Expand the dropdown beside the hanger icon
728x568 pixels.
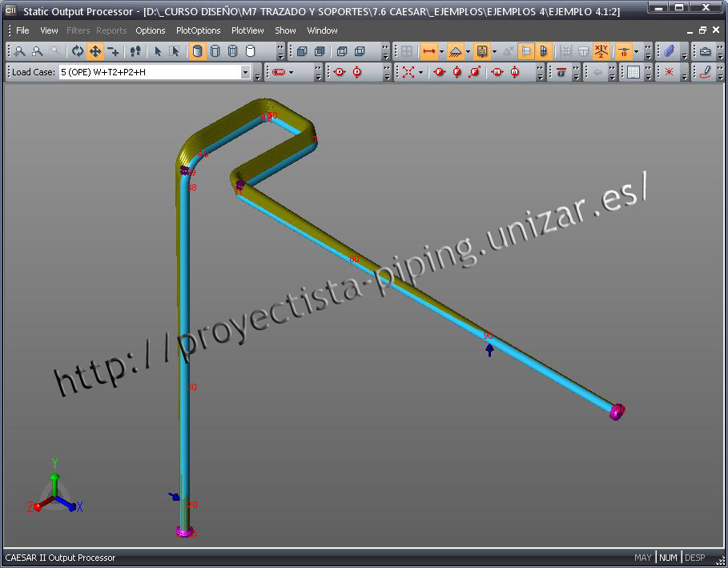[x=494, y=51]
